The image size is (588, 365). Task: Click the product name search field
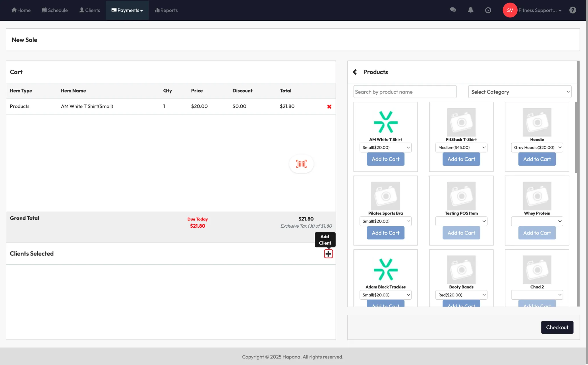[x=405, y=92]
